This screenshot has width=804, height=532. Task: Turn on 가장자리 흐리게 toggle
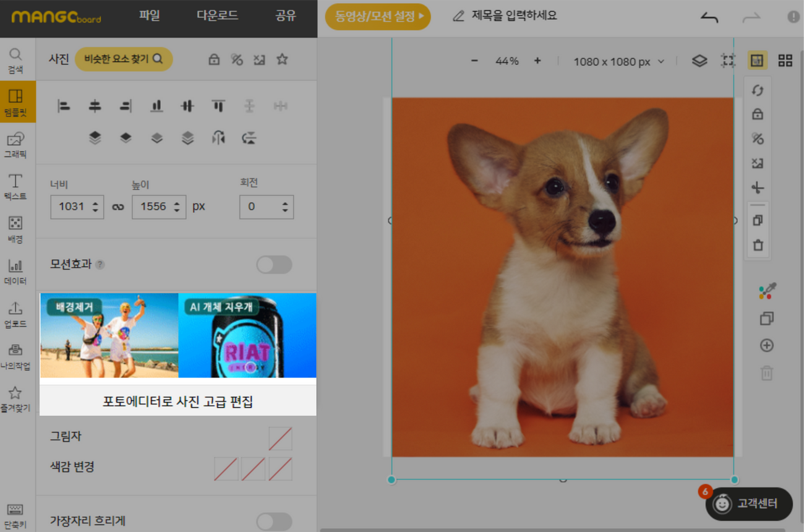pyautogui.click(x=274, y=521)
